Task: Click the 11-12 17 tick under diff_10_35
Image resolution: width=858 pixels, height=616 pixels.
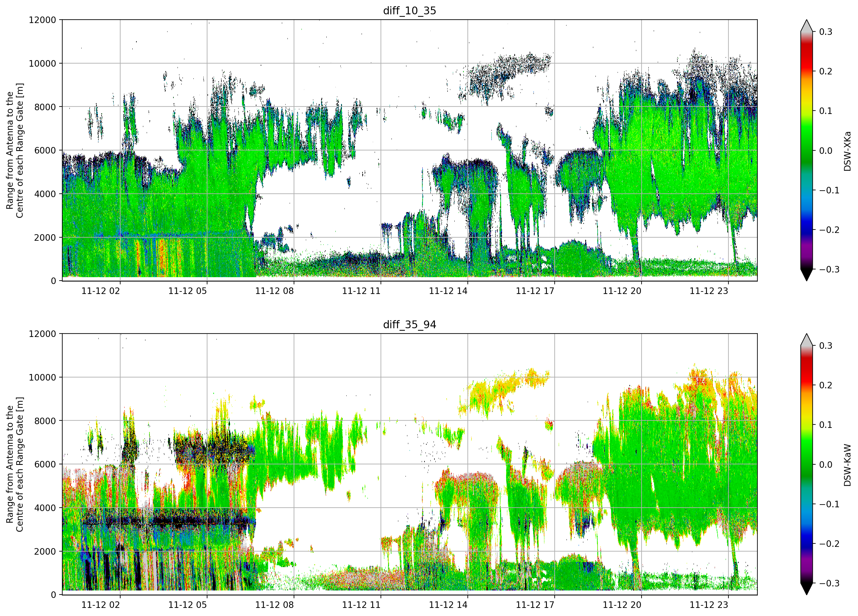Action: pyautogui.click(x=535, y=291)
